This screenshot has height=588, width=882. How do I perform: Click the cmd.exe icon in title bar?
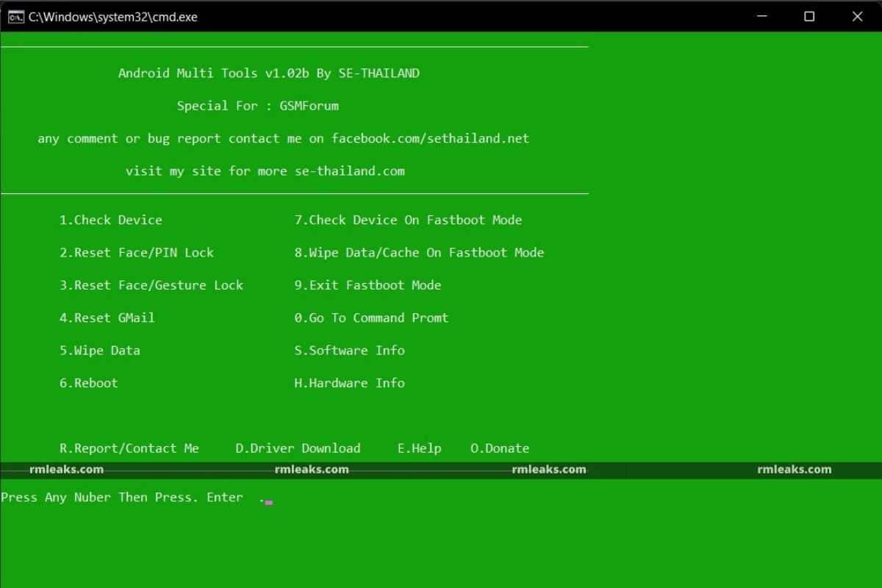click(15, 16)
